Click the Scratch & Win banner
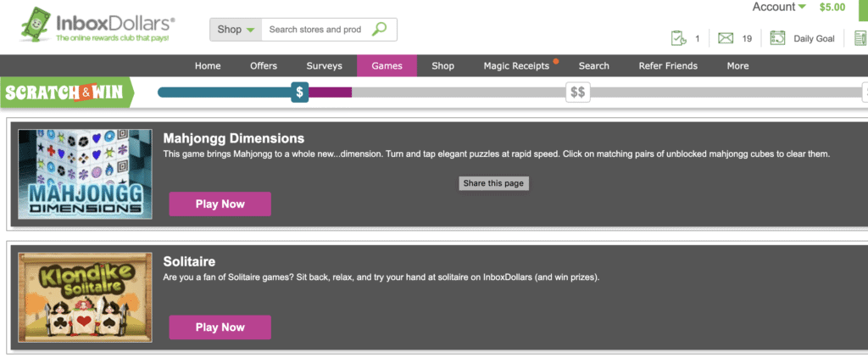The width and height of the screenshot is (868, 358). (68, 92)
